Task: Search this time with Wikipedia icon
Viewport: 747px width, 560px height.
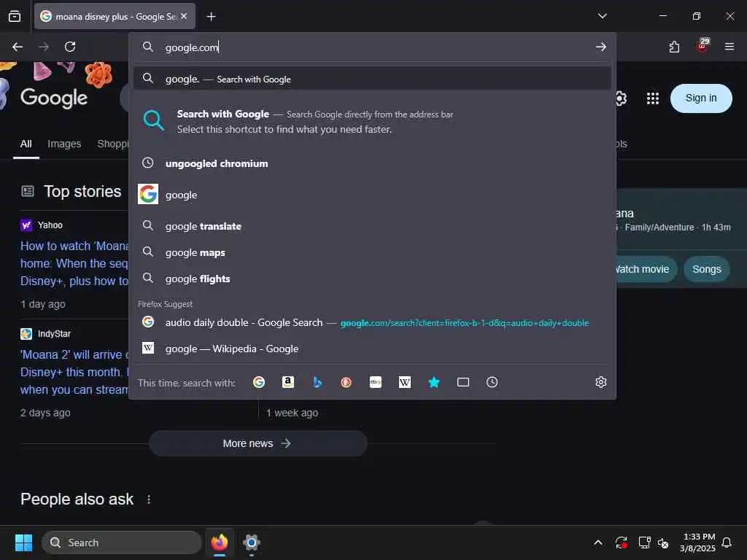Action: click(x=404, y=382)
